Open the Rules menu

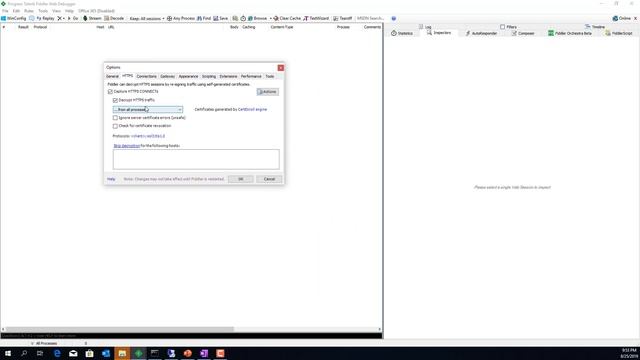point(29,11)
